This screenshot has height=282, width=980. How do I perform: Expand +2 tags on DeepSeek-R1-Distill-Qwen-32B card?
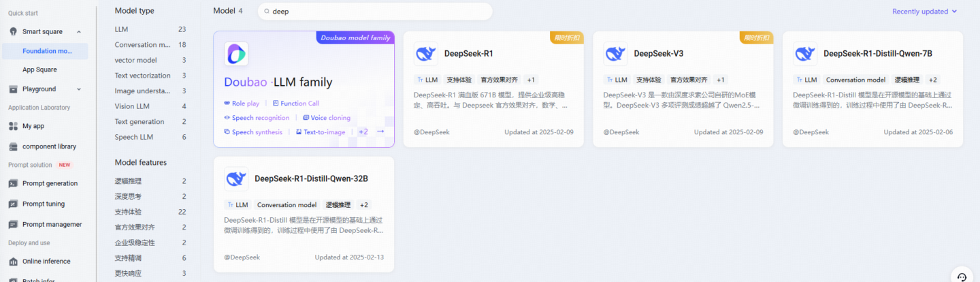[364, 205]
